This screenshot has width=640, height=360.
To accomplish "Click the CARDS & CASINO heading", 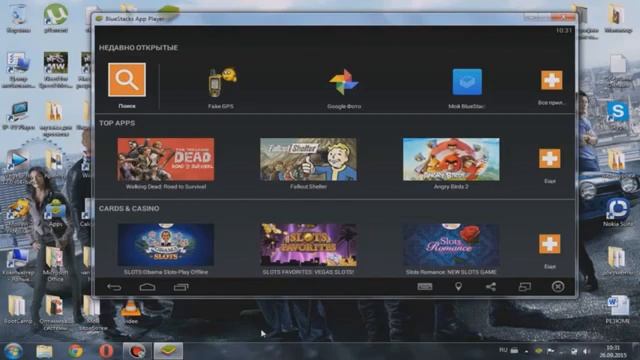I will 129,208.
